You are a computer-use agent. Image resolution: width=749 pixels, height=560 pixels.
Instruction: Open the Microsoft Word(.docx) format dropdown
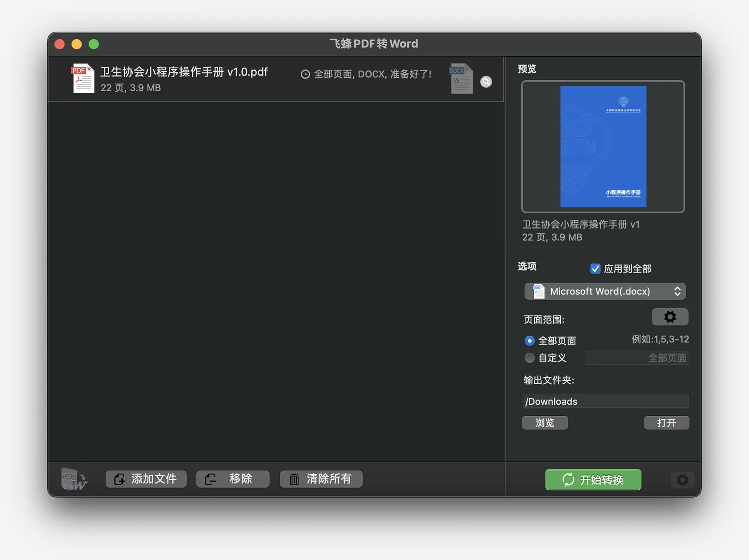(605, 291)
